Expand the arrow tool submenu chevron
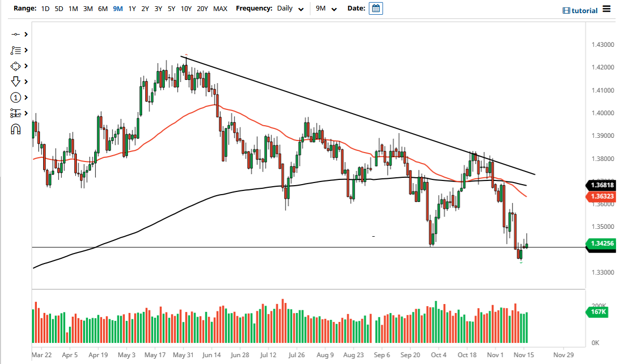624x364 pixels. point(26,82)
